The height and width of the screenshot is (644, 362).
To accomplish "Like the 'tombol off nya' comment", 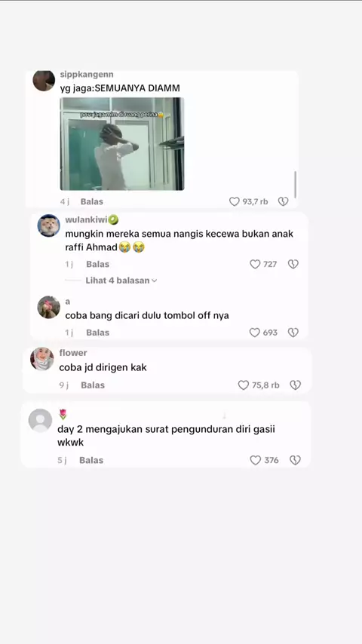I will click(x=255, y=333).
